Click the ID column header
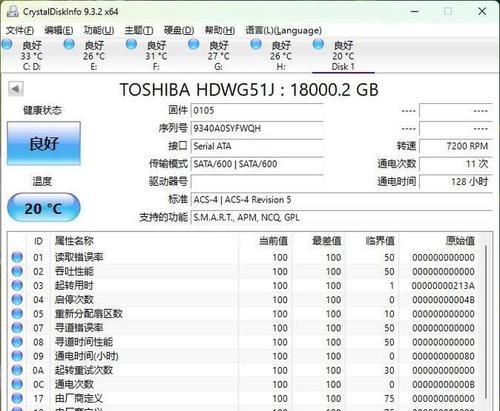The image size is (500, 411). 38,241
